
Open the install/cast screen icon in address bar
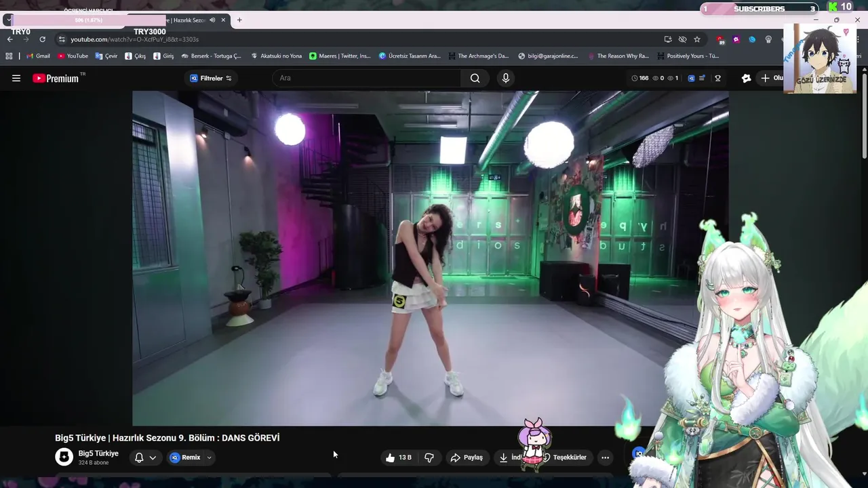point(668,39)
